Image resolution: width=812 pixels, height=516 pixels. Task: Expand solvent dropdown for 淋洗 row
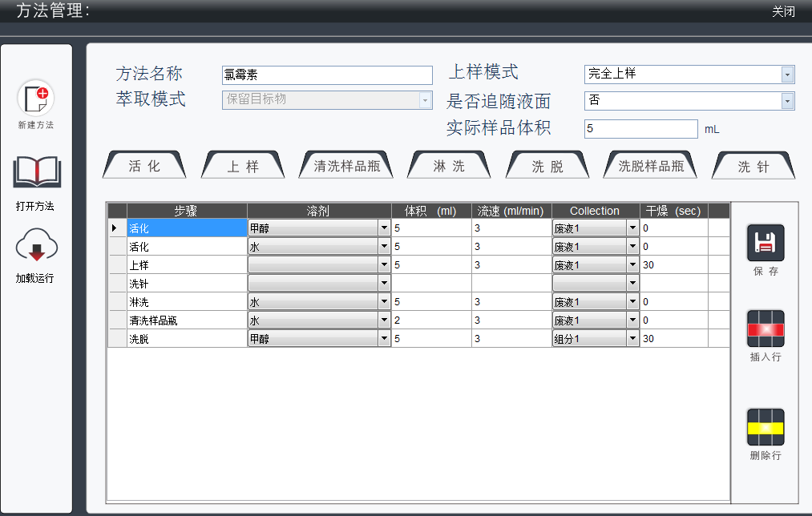click(383, 302)
